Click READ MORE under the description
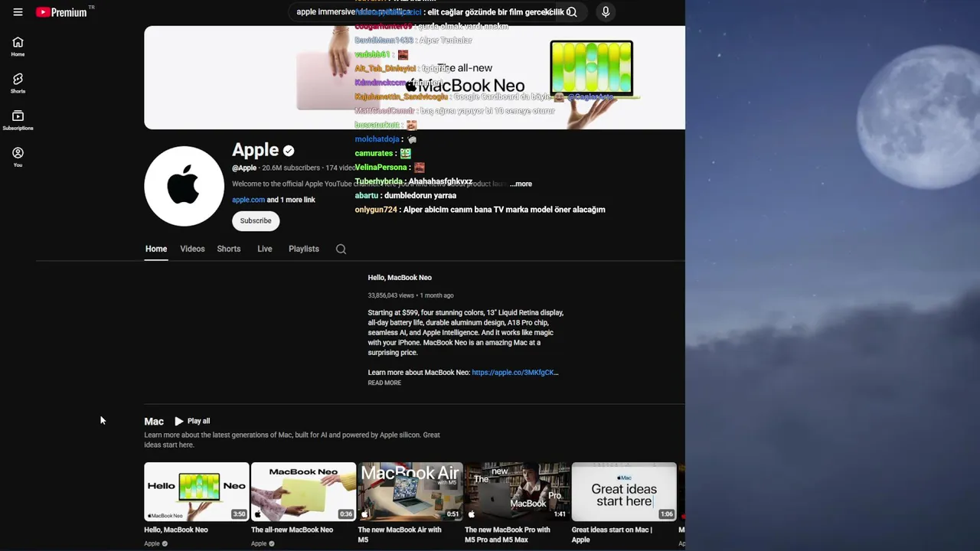Viewport: 980px width, 551px height. coord(384,383)
